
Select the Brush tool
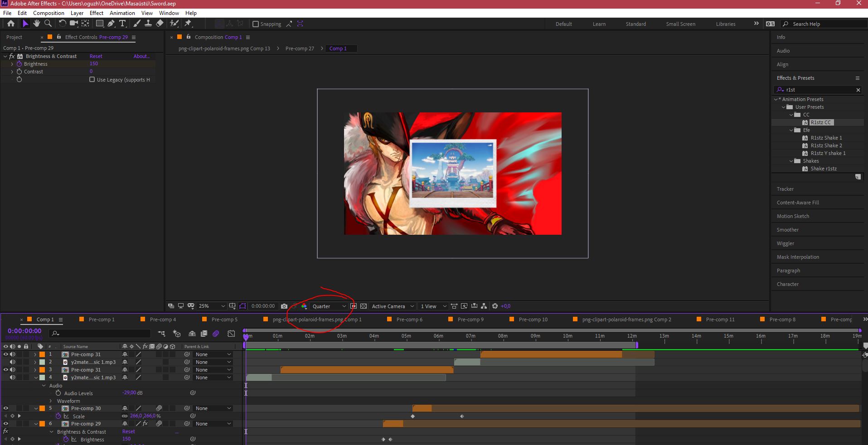137,24
